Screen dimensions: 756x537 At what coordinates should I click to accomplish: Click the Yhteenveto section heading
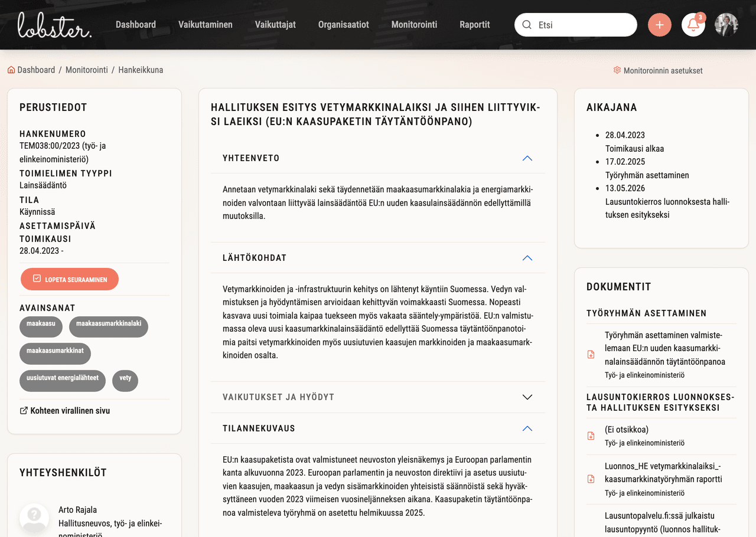251,158
